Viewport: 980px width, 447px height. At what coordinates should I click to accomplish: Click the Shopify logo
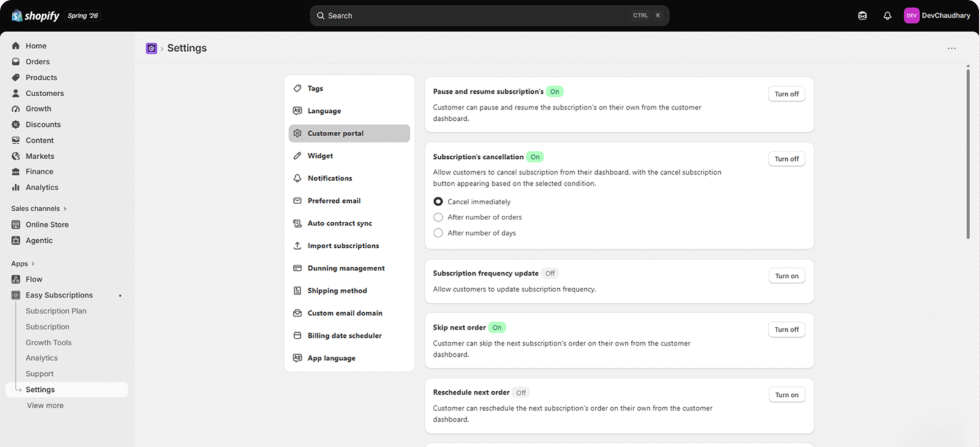coord(36,15)
